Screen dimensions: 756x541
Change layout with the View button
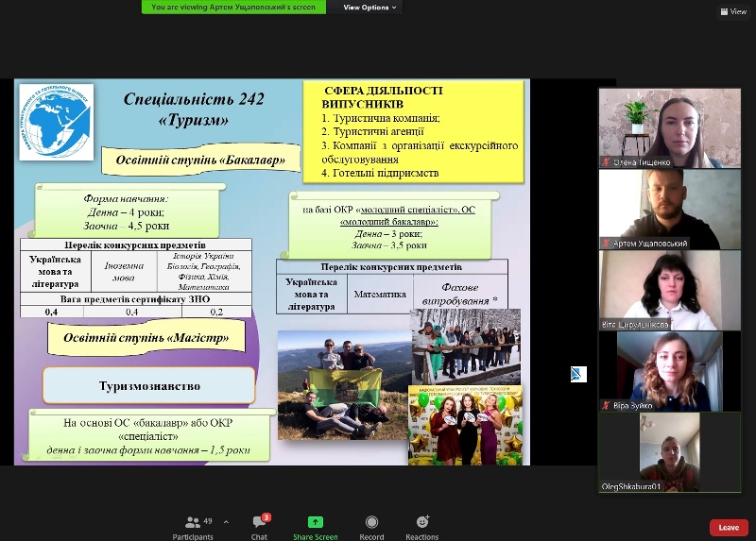pyautogui.click(x=733, y=11)
